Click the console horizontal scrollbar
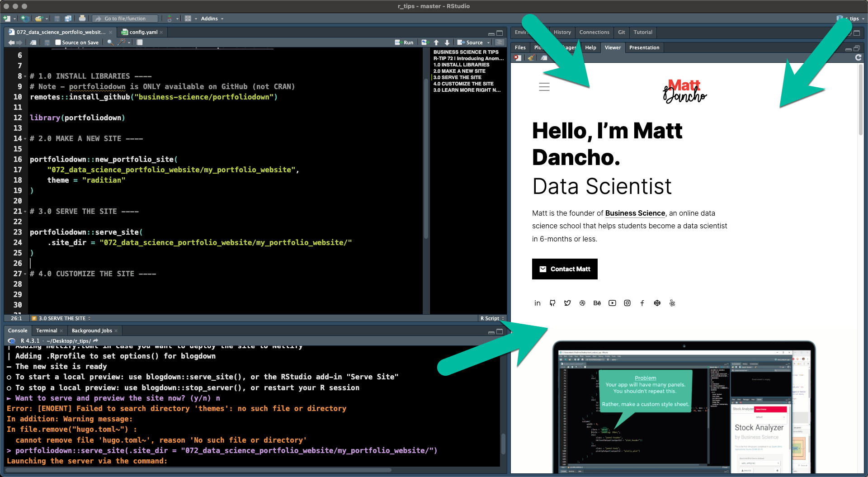 coord(198,470)
